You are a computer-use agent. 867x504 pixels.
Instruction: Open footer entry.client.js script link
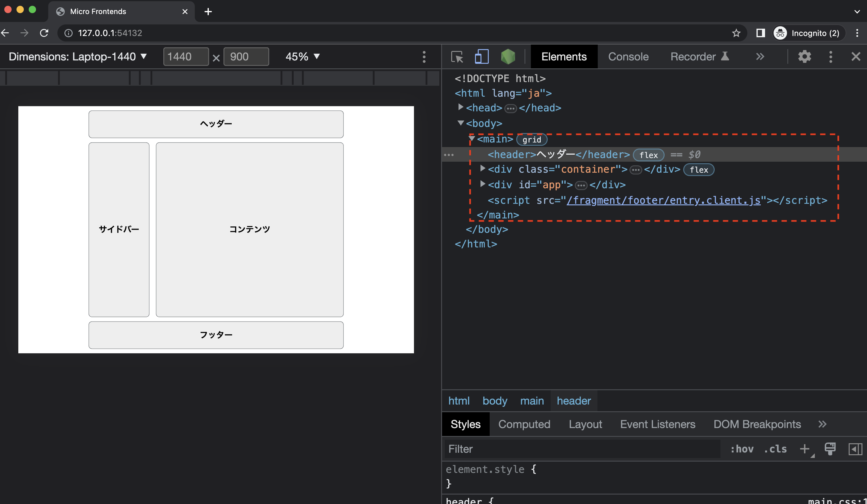(663, 200)
